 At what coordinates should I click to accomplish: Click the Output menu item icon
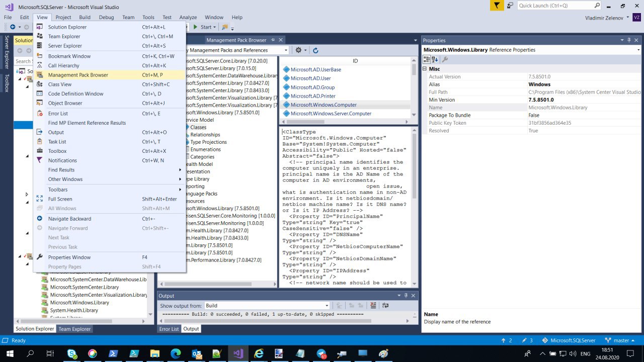click(x=40, y=132)
